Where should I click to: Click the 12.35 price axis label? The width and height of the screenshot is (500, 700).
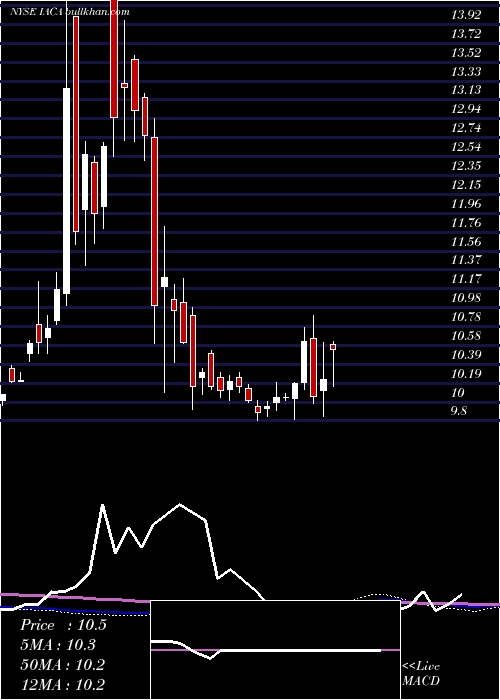coord(466,167)
